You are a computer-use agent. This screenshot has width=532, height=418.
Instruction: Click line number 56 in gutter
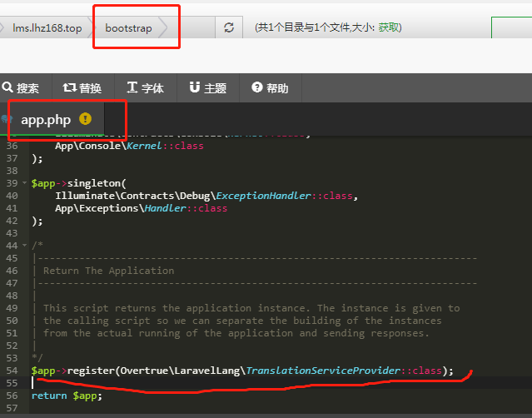point(12,396)
